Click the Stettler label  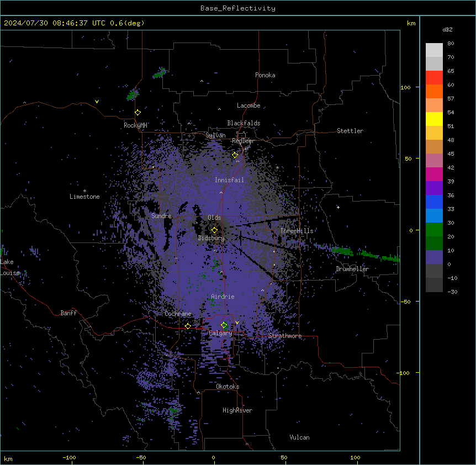click(350, 131)
